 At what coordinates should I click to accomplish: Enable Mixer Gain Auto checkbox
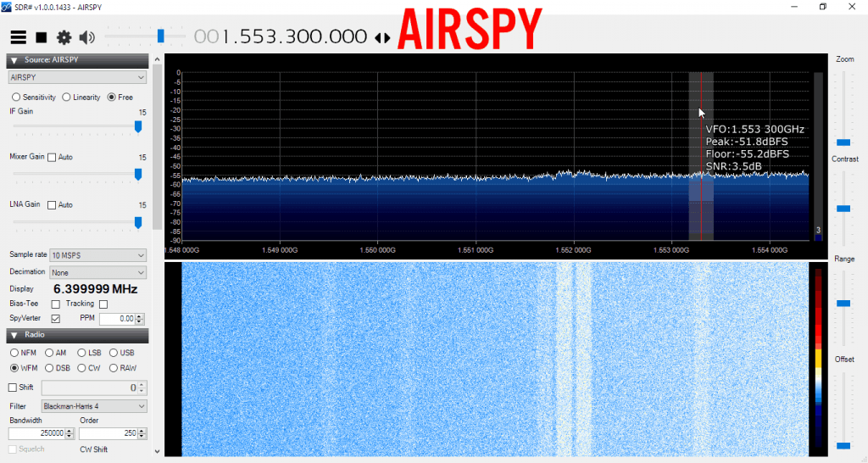tap(52, 158)
